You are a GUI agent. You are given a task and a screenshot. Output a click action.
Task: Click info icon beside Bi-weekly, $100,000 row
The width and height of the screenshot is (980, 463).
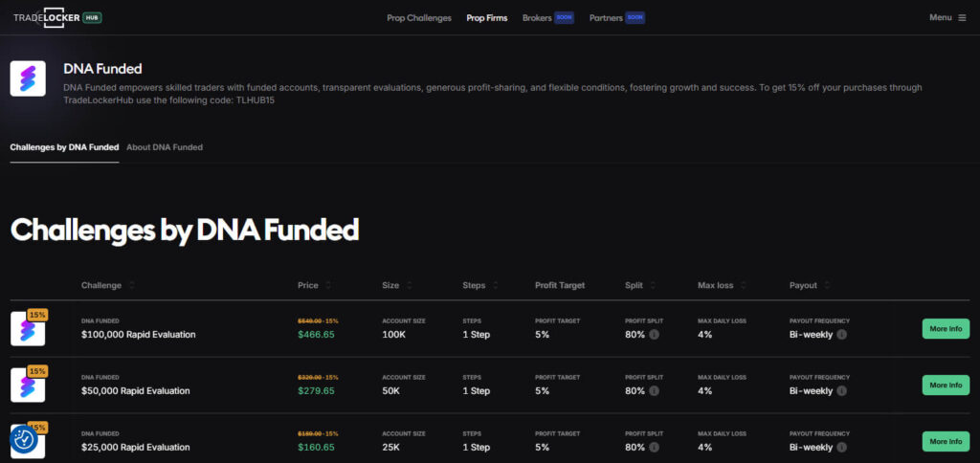tap(841, 335)
